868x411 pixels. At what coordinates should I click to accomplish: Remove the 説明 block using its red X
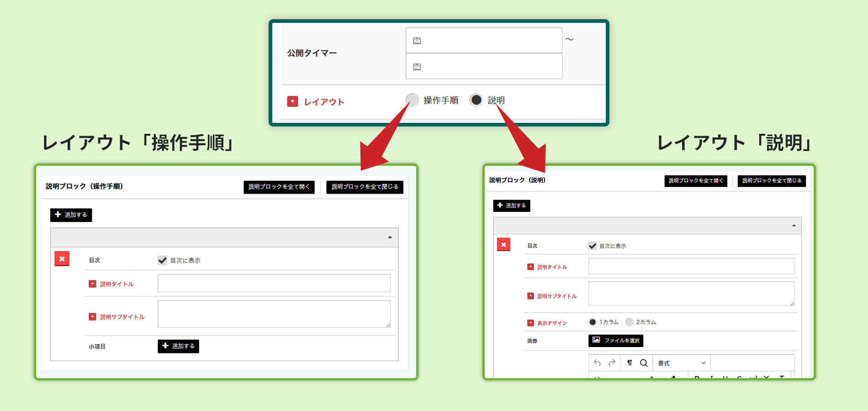point(503,245)
